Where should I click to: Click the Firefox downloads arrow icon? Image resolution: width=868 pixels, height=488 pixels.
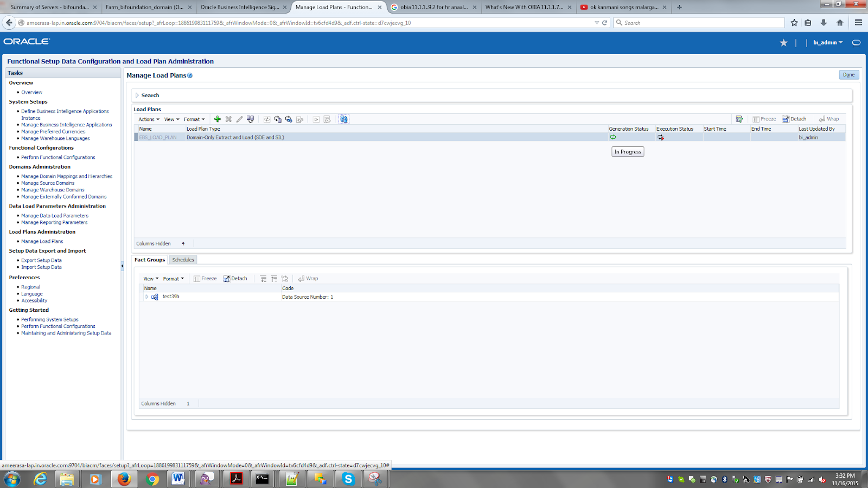(x=824, y=23)
